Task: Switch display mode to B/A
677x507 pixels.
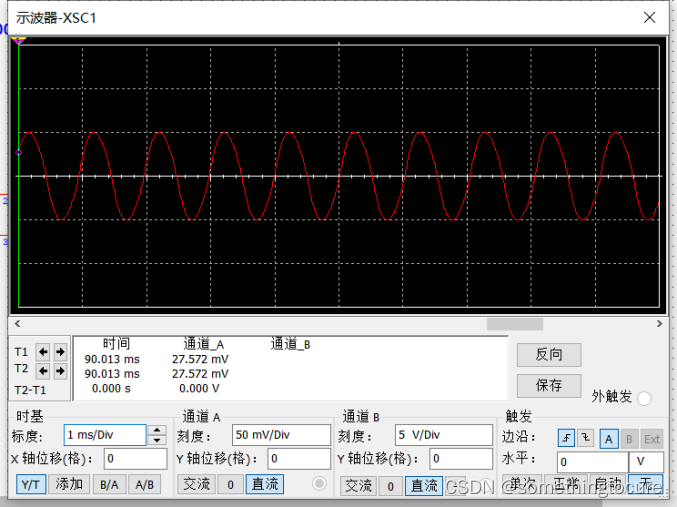Action: point(109,485)
